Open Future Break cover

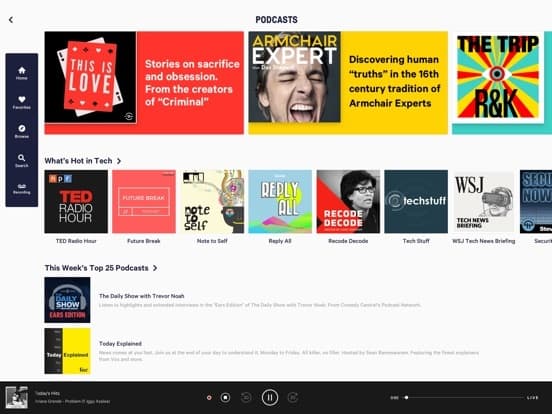point(144,202)
